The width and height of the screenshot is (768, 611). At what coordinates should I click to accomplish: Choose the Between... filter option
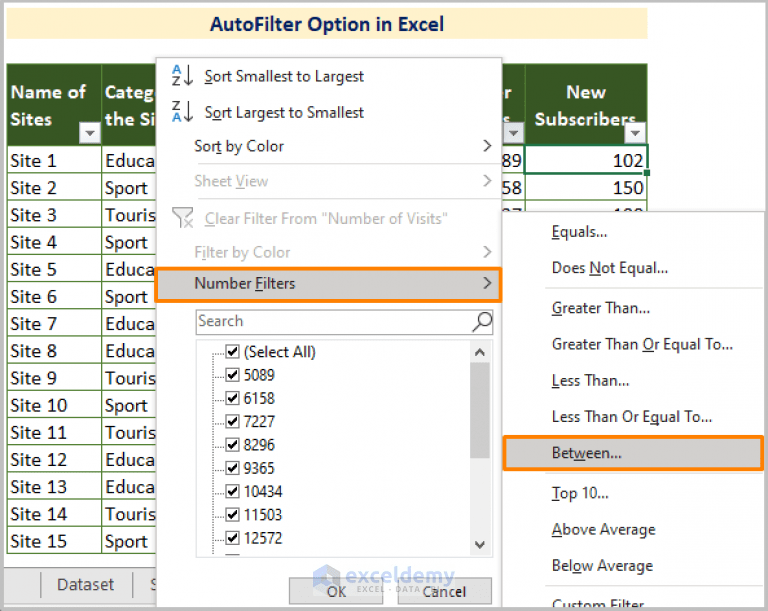633,453
